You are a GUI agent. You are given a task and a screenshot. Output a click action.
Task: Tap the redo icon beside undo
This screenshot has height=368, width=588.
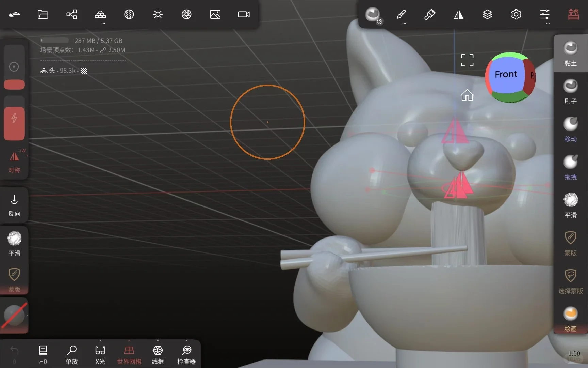[43, 354]
